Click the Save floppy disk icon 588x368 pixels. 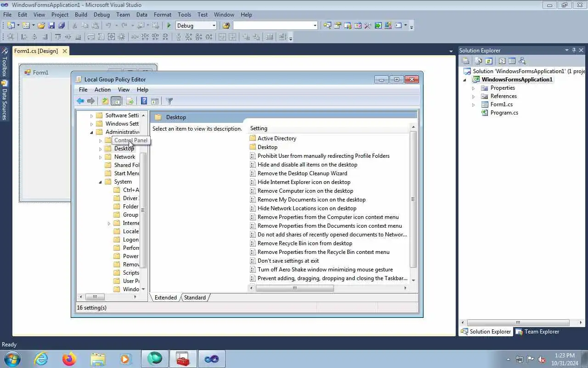coord(51,26)
